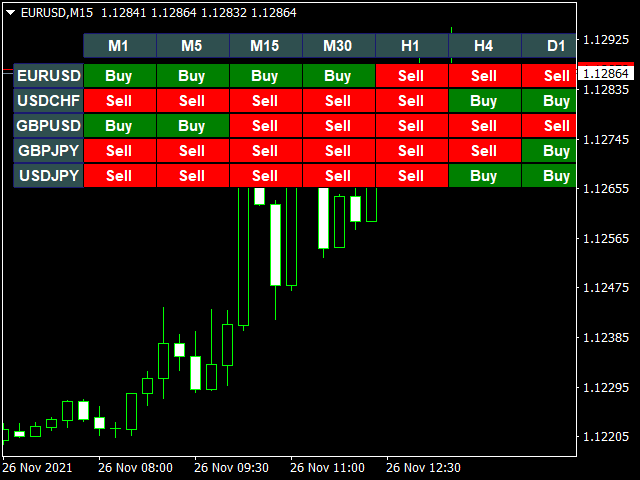Click GBPUSD M1 Buy signal cell
The width and height of the screenshot is (640, 480).
point(120,126)
